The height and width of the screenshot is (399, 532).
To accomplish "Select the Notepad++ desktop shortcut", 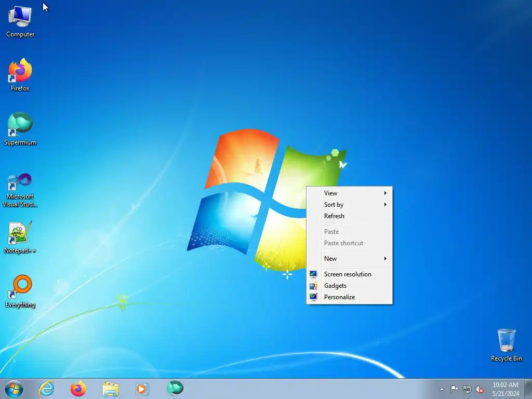I will click(x=20, y=237).
